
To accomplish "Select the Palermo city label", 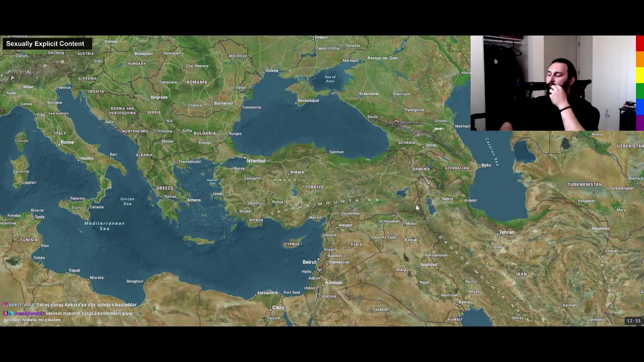I will point(77,199).
